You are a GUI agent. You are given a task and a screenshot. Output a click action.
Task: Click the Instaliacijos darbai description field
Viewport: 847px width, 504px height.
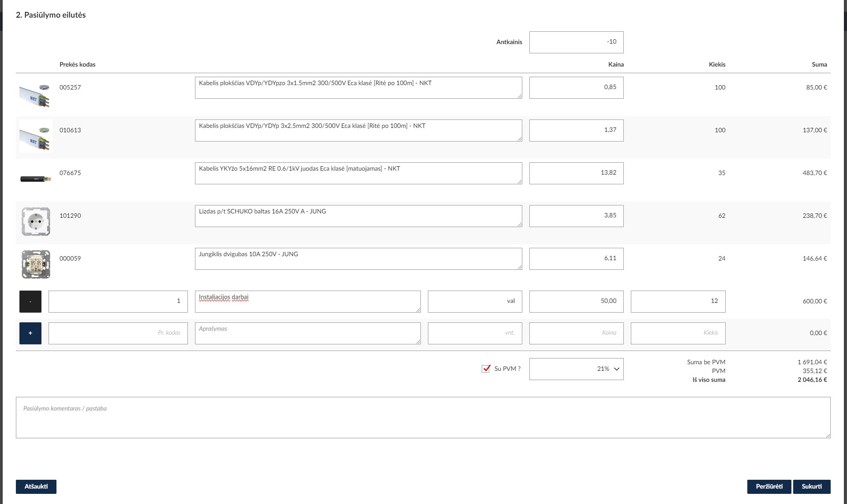[x=307, y=302]
